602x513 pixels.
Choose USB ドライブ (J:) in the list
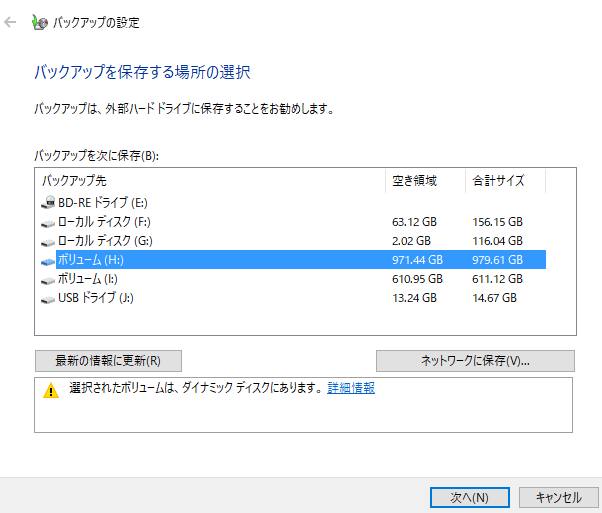(96, 298)
